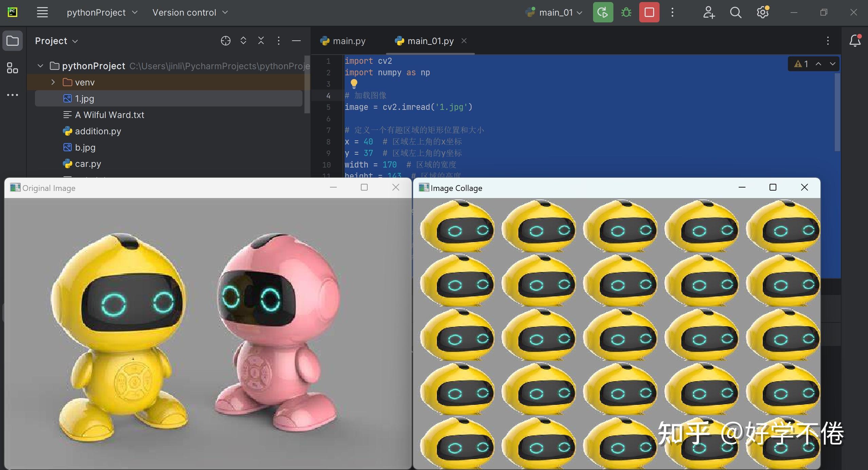868x470 pixels.
Task: Collapse the pythonProject root folder
Action: coord(40,66)
